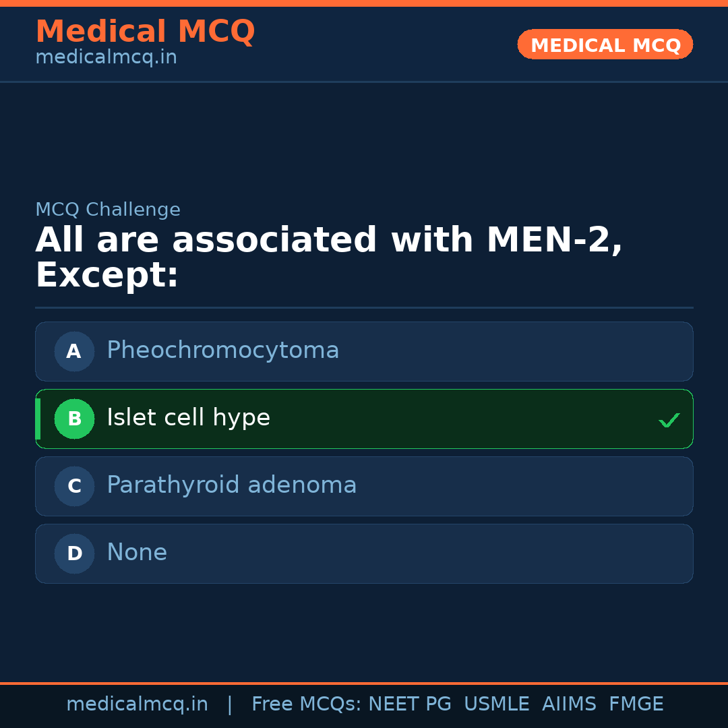
Task: Open the NEET PG section in footer
Action: click(410, 704)
